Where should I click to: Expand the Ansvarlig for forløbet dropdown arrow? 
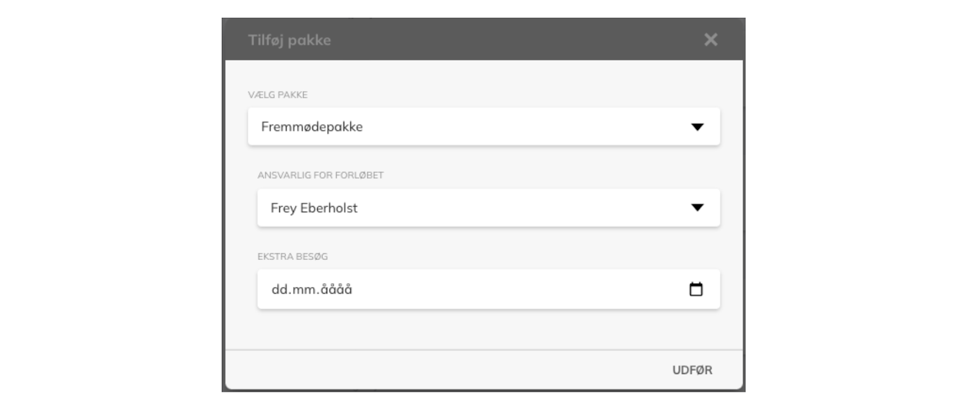(x=697, y=208)
